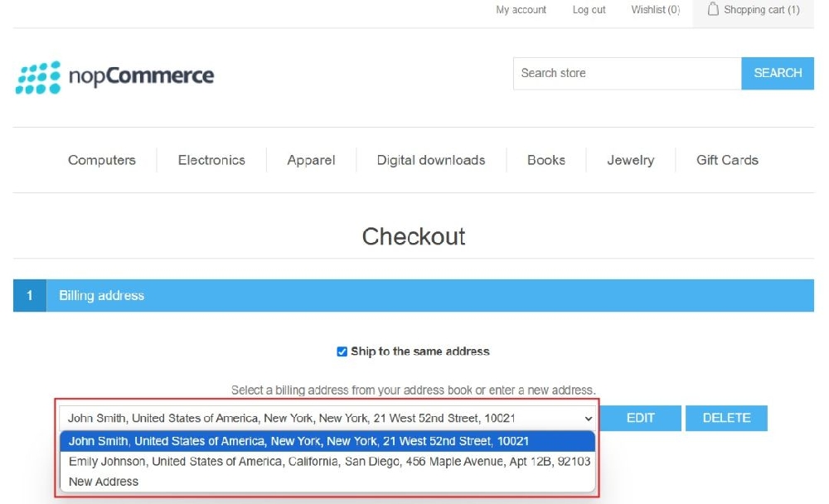This screenshot has height=504, width=829.
Task: Open the Gift Cards category
Action: [727, 160]
